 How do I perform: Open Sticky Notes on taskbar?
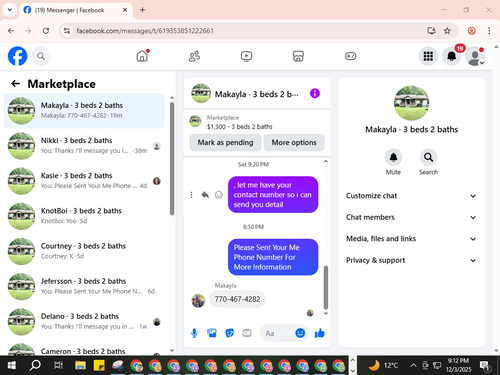pyautogui.click(x=99, y=366)
